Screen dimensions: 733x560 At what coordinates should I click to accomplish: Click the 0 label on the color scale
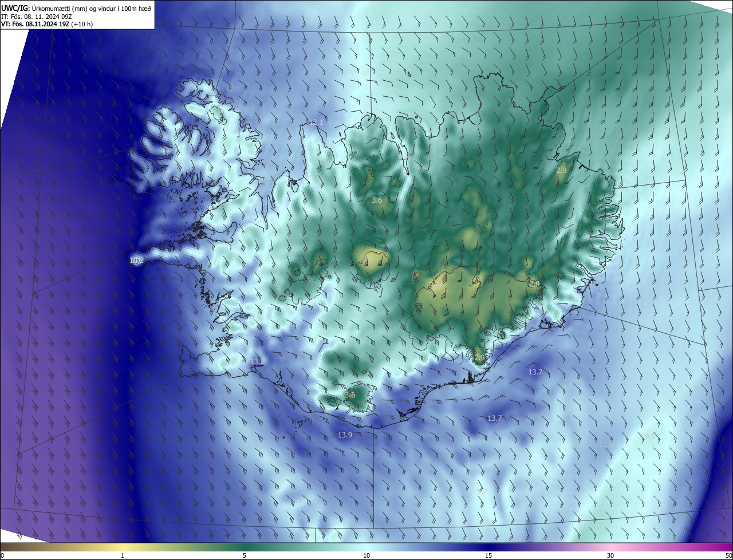pos(2,555)
